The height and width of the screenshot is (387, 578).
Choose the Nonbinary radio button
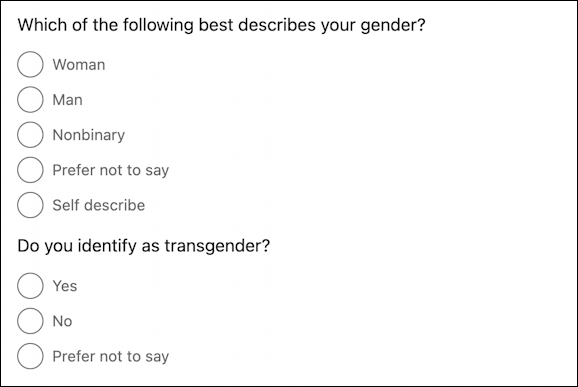30,135
